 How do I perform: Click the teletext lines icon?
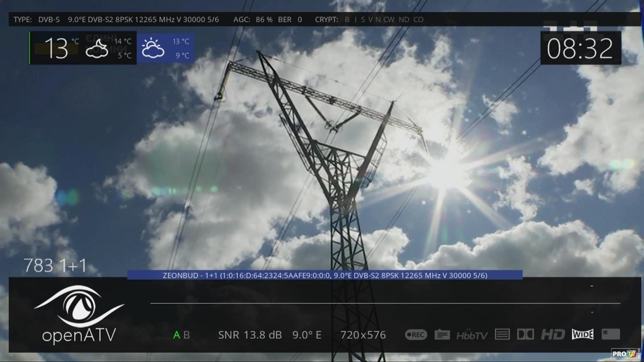[x=502, y=334]
